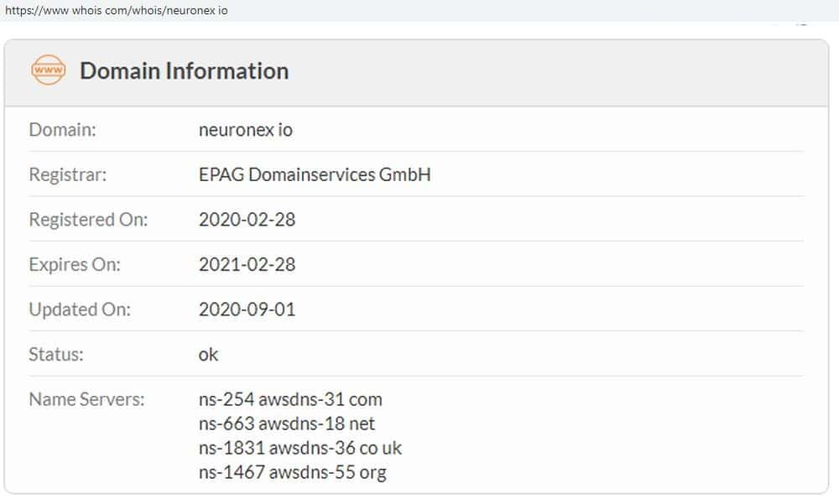This screenshot has width=839, height=504.
Task: Click the updated date 2020-09-01
Action: click(247, 309)
